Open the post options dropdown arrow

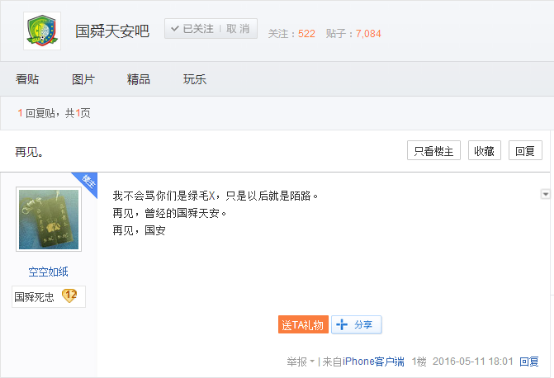[x=546, y=194]
